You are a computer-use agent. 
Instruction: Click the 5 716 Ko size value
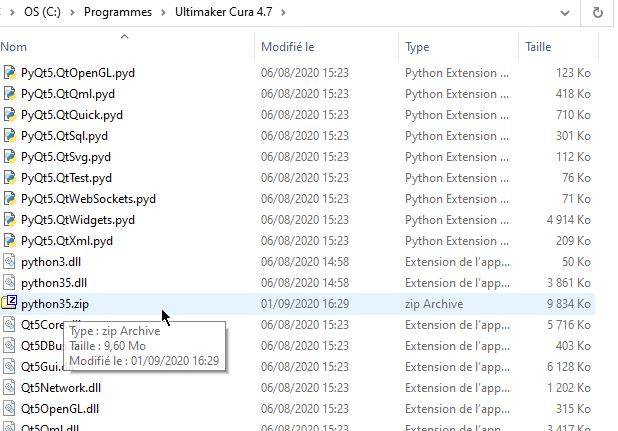tap(569, 325)
